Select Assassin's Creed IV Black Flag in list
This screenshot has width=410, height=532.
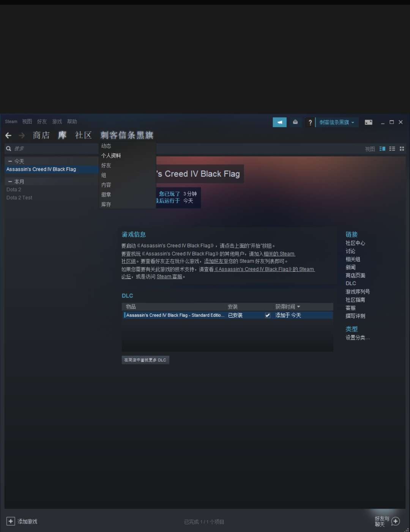(51, 169)
